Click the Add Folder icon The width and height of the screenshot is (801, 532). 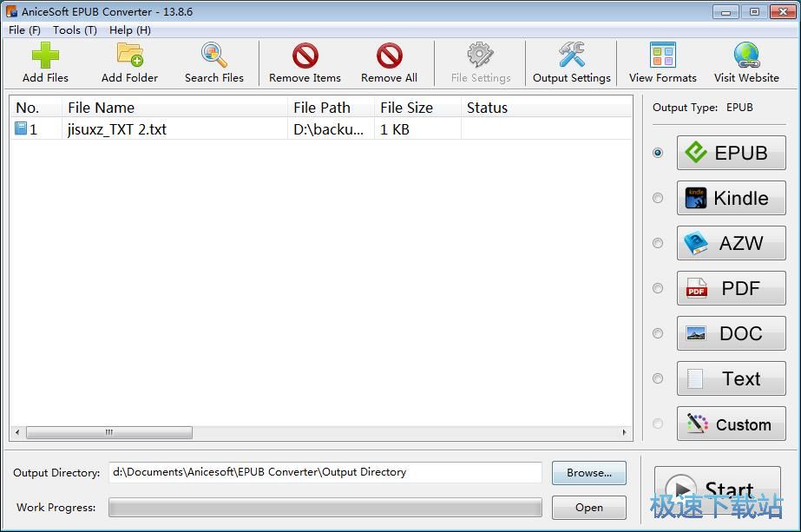point(128,61)
